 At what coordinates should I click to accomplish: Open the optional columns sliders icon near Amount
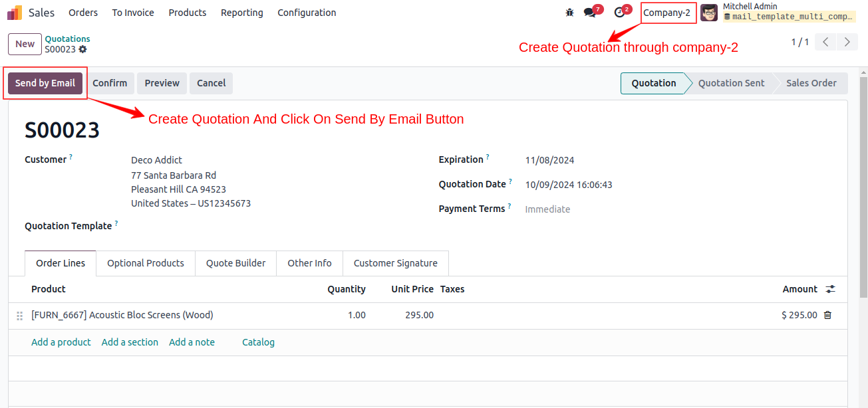pyautogui.click(x=829, y=288)
